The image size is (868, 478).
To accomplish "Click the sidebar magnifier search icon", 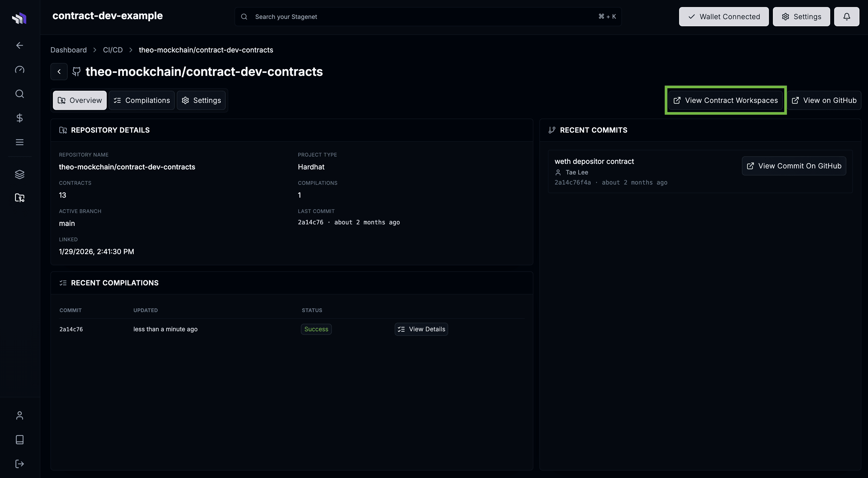I will click(x=19, y=94).
